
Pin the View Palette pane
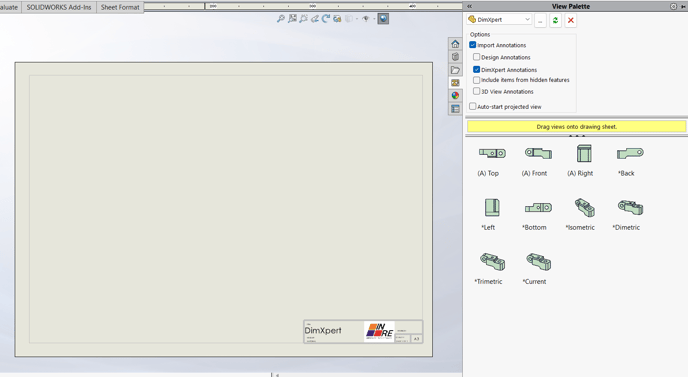pos(683,7)
